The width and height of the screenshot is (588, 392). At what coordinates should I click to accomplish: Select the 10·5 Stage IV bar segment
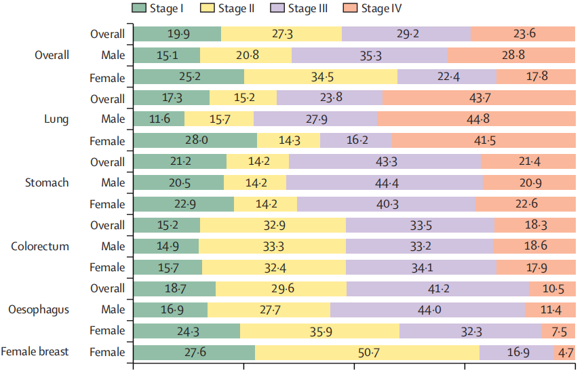[552, 289]
